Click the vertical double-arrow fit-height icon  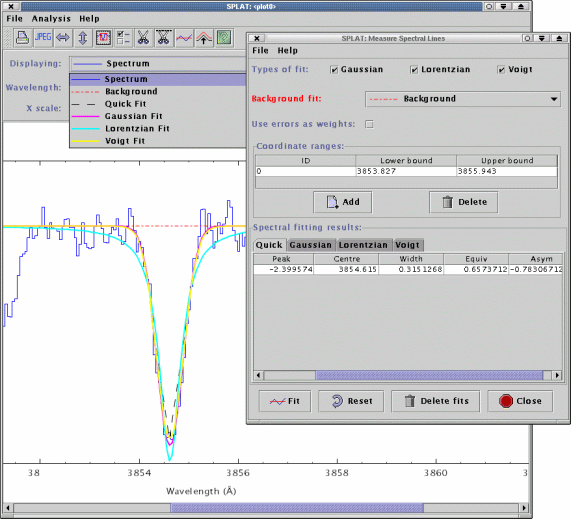(x=83, y=38)
